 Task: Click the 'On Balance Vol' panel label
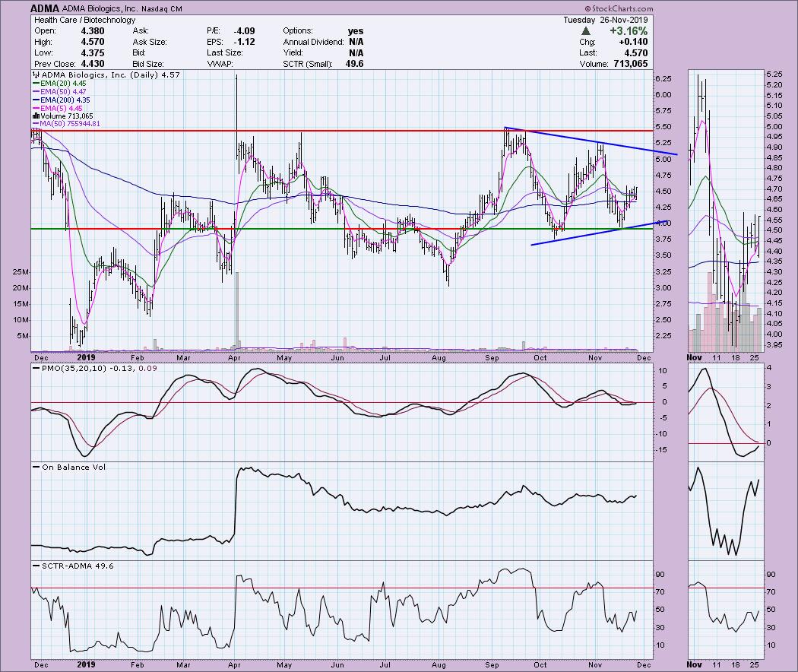69,467
